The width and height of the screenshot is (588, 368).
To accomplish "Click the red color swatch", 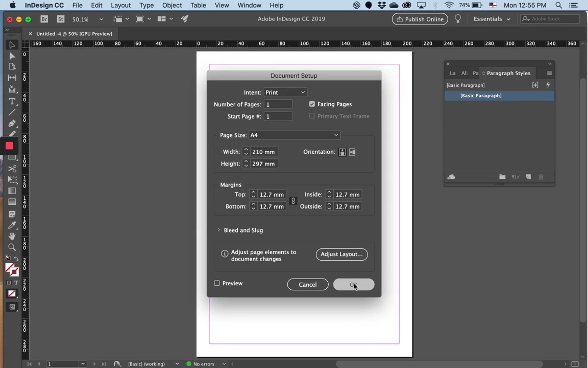I will point(9,146).
